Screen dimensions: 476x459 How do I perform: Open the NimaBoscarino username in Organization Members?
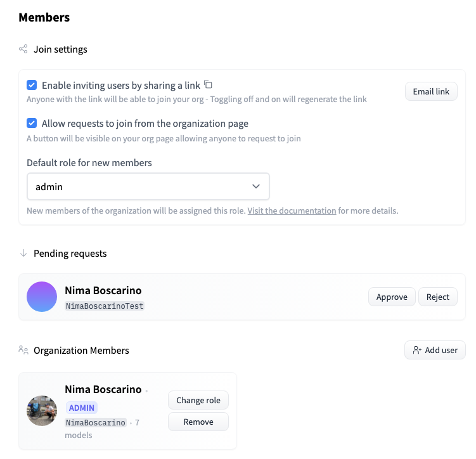pos(95,422)
